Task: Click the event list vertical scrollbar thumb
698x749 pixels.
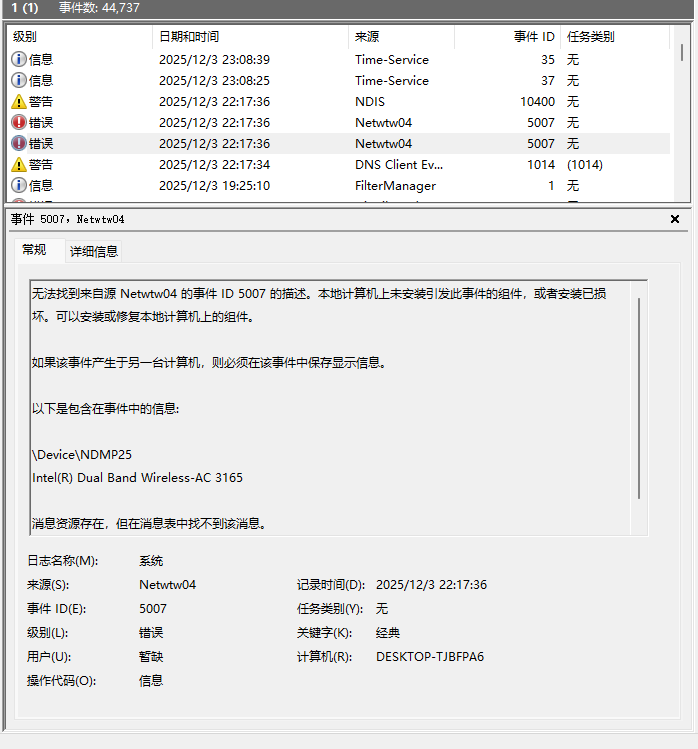Action: (x=682, y=53)
